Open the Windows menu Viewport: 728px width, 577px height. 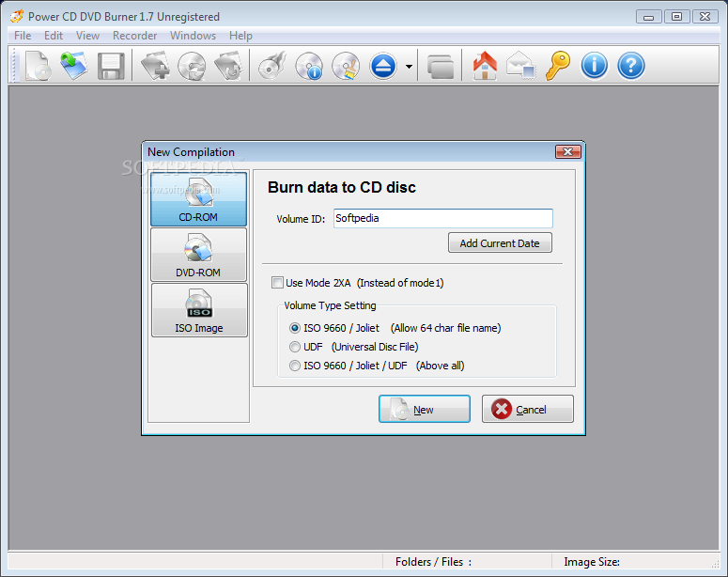193,36
